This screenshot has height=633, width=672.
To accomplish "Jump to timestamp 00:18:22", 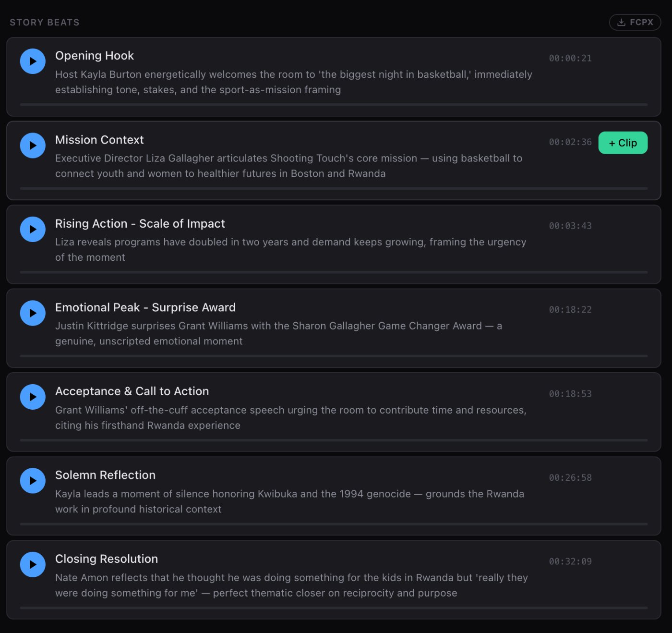I will click(x=570, y=310).
